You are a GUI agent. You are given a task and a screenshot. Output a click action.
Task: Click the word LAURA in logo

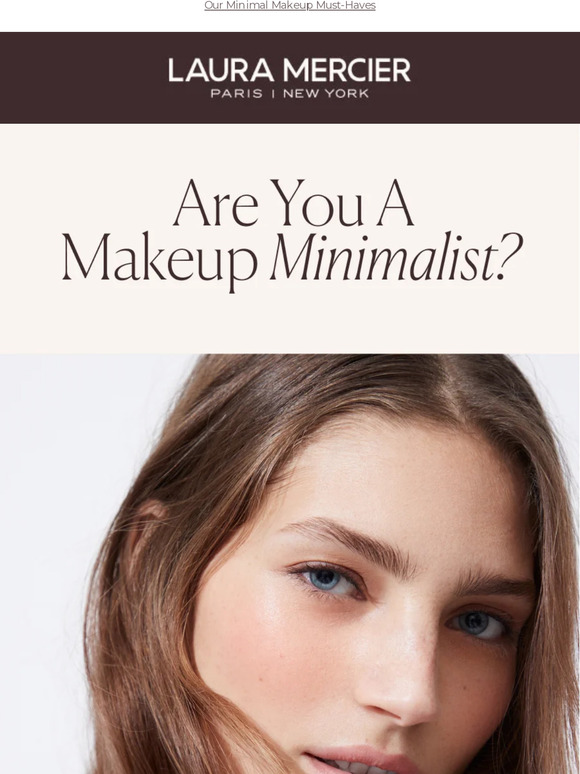click(221, 70)
